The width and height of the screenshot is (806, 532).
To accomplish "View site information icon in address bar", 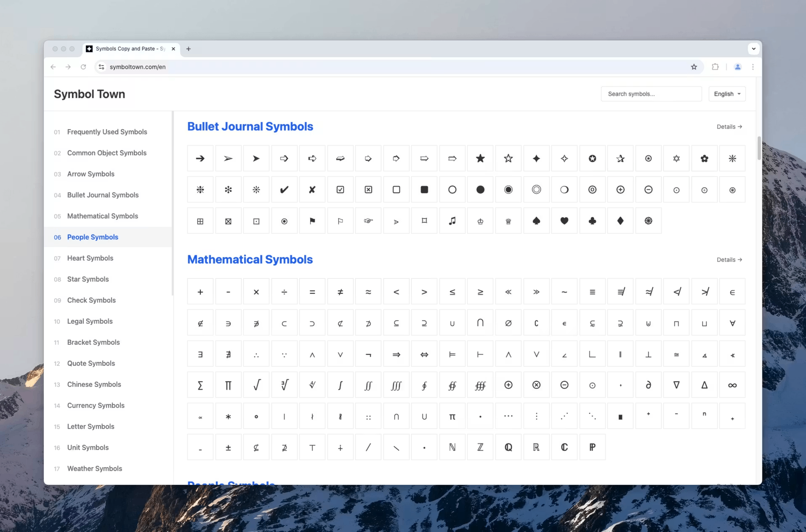I will coord(101,67).
